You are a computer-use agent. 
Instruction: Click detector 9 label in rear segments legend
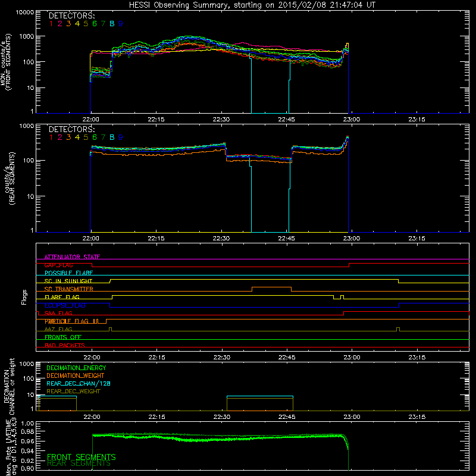point(121,137)
